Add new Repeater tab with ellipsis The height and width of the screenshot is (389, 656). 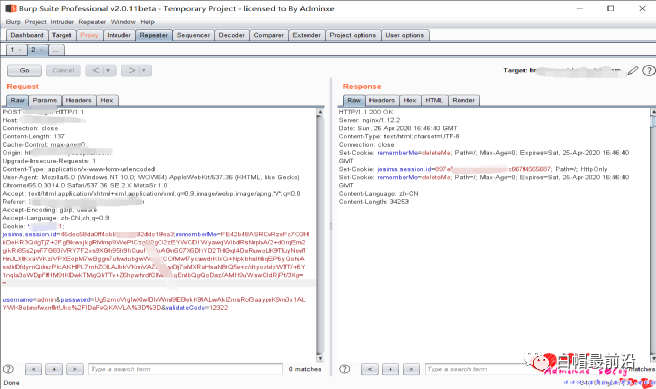tap(56, 50)
